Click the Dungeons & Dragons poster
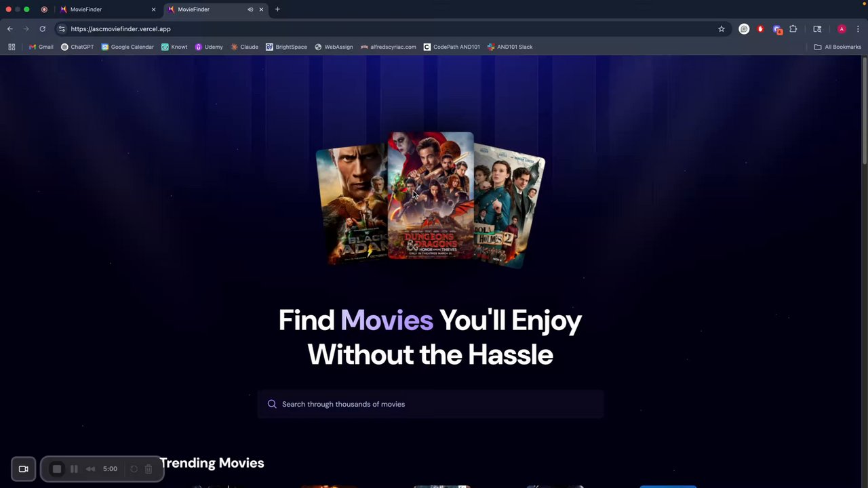 (431, 195)
